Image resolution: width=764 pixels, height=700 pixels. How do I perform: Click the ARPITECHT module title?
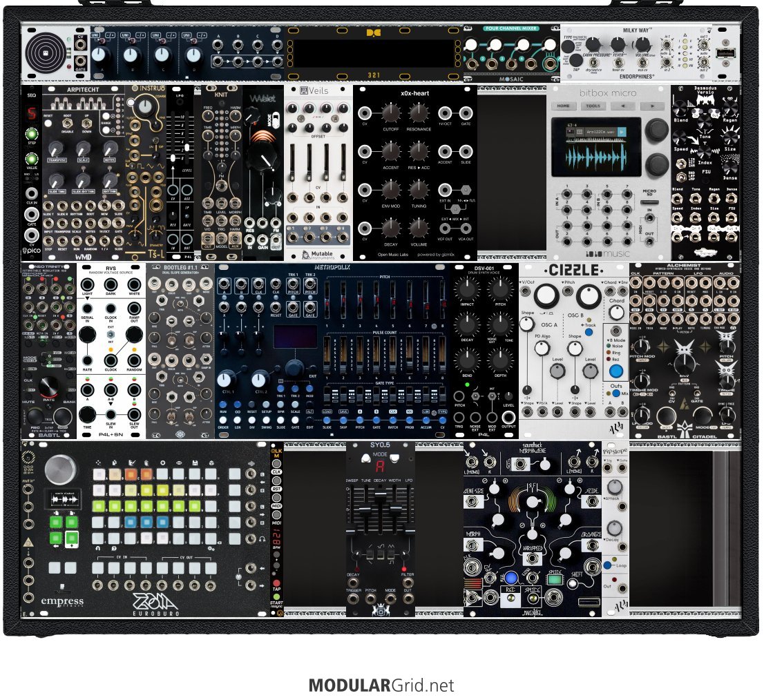(x=83, y=90)
